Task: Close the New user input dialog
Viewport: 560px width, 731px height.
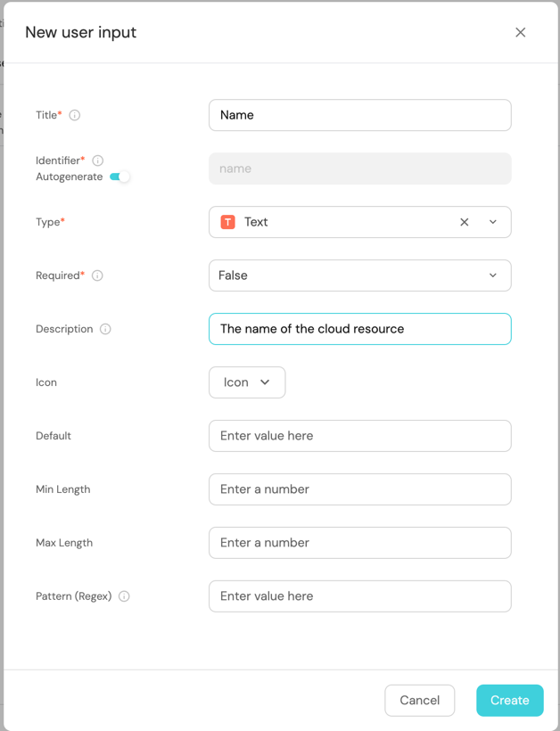Action: (x=521, y=32)
